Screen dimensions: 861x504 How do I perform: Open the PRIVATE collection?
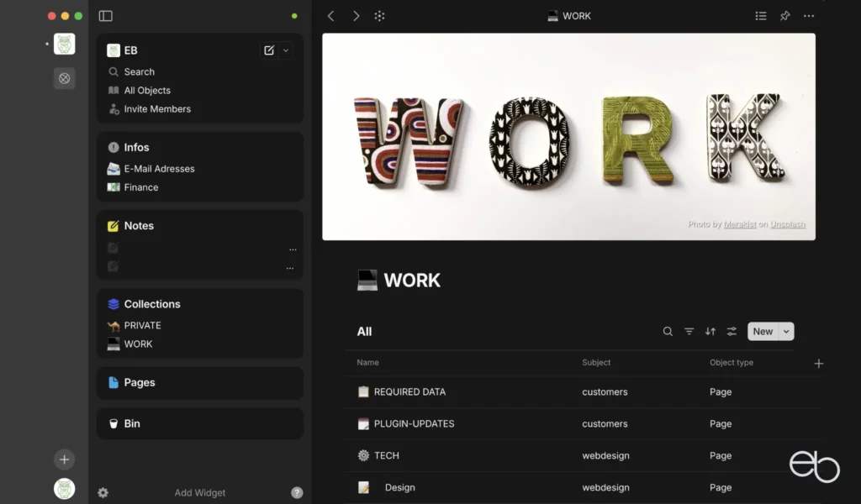(142, 326)
